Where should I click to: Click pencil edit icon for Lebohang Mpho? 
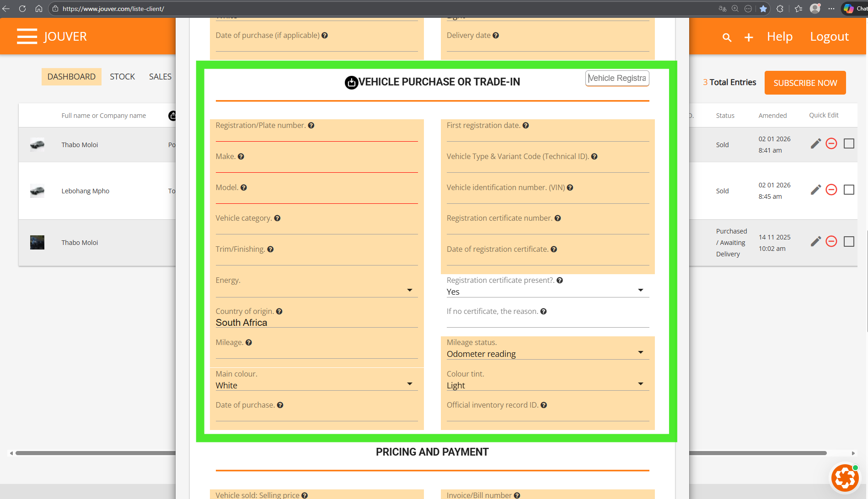pyautogui.click(x=815, y=190)
